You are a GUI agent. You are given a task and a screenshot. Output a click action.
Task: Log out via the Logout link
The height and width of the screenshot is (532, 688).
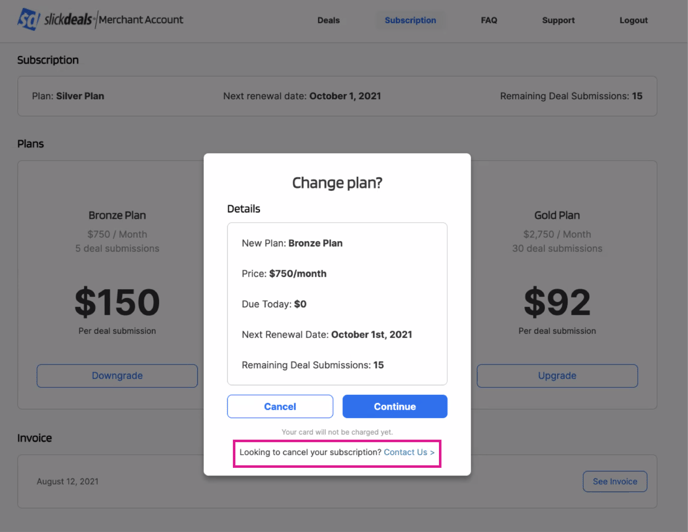tap(633, 20)
